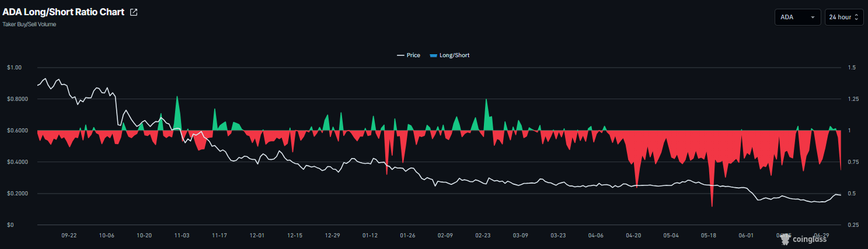Select the 11-03 date label on axis
The height and width of the screenshot is (249, 868).
tap(182, 236)
